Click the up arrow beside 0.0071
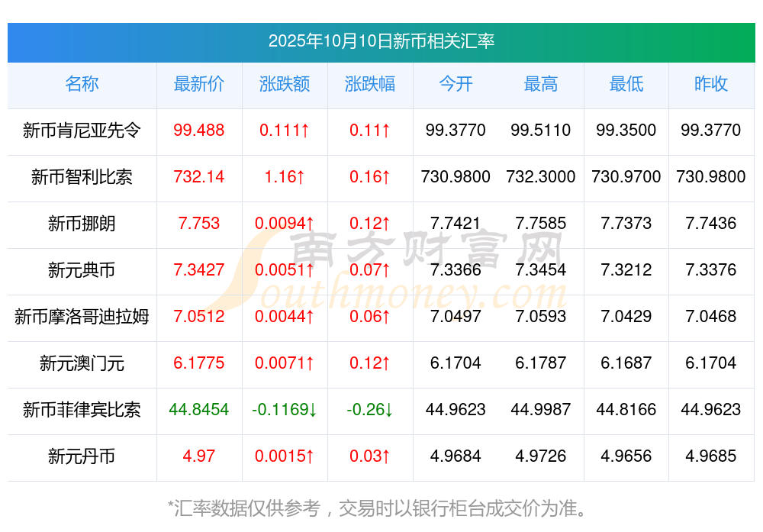Screen dimensions: 763x532 (x=308, y=364)
